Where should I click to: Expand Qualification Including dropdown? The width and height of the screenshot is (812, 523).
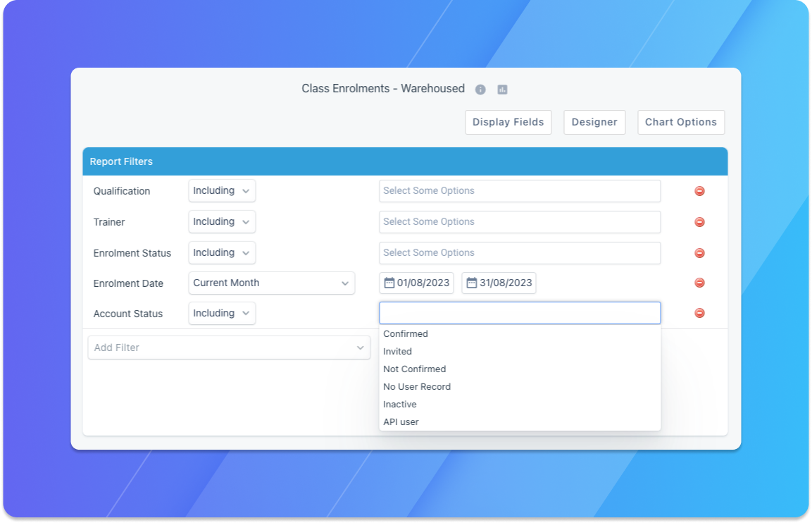pos(222,191)
